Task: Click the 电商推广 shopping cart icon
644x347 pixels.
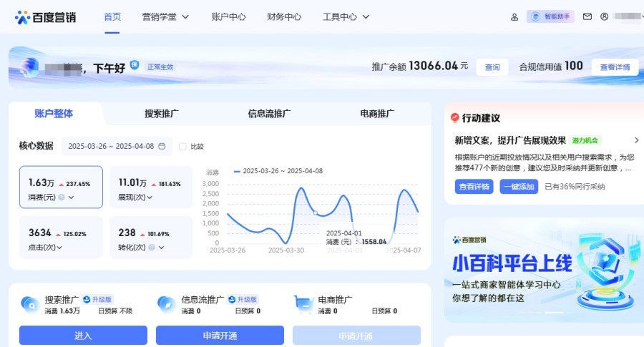Action: pyautogui.click(x=303, y=304)
